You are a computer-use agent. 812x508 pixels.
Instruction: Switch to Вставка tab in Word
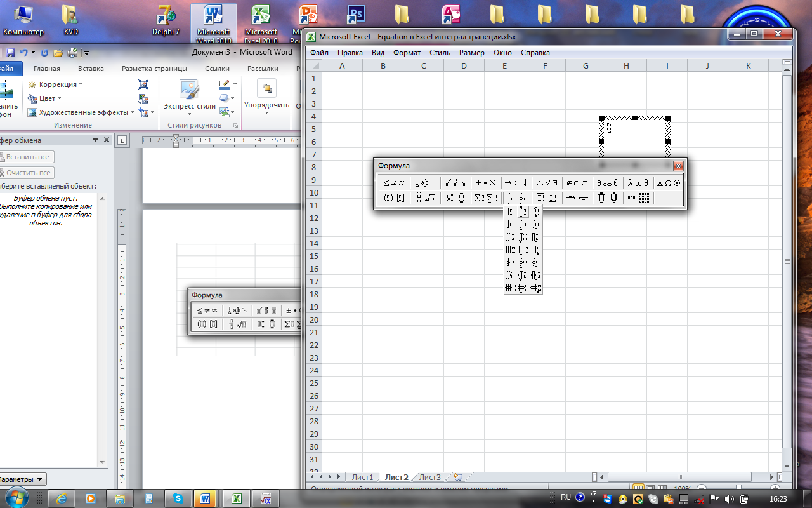point(91,69)
